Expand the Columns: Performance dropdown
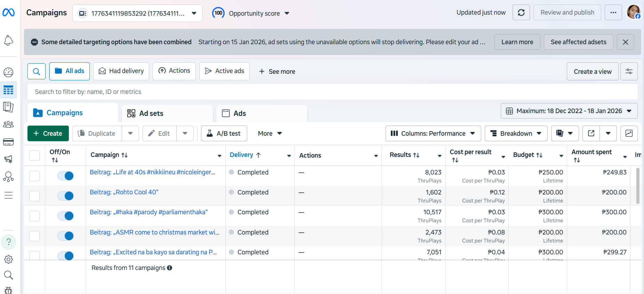 click(433, 133)
